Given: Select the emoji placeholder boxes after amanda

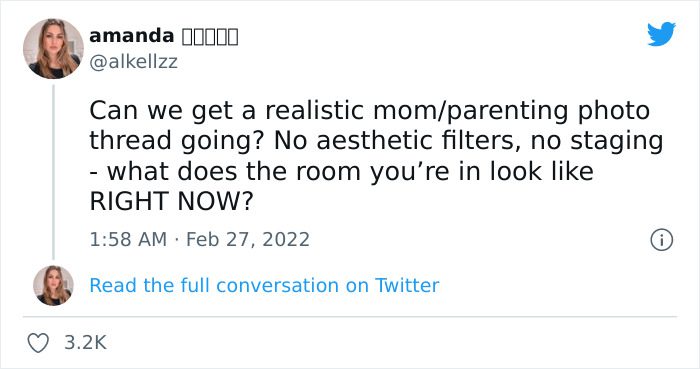Looking at the screenshot, I should click(210, 37).
